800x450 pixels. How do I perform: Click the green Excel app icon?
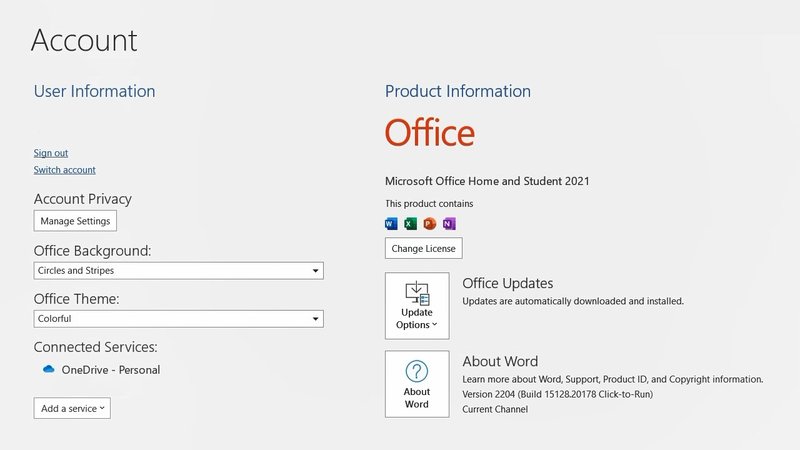point(410,223)
